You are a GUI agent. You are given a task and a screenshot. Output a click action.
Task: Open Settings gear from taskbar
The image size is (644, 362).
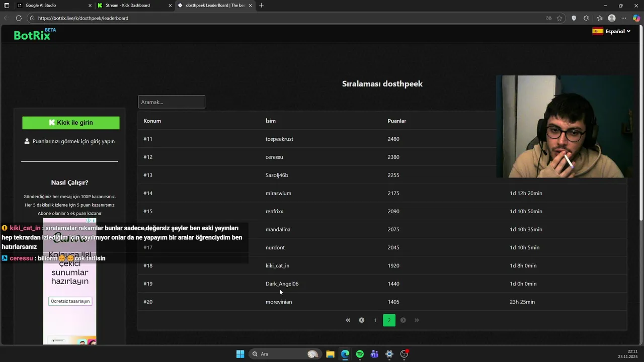[389, 354]
